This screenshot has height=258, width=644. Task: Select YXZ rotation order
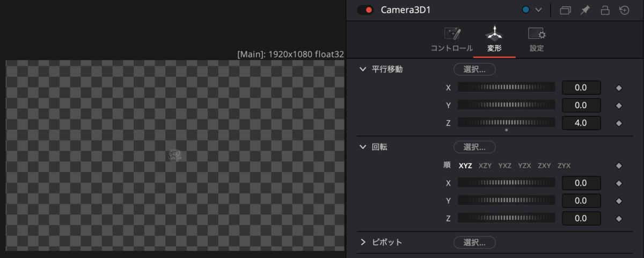coord(505,166)
